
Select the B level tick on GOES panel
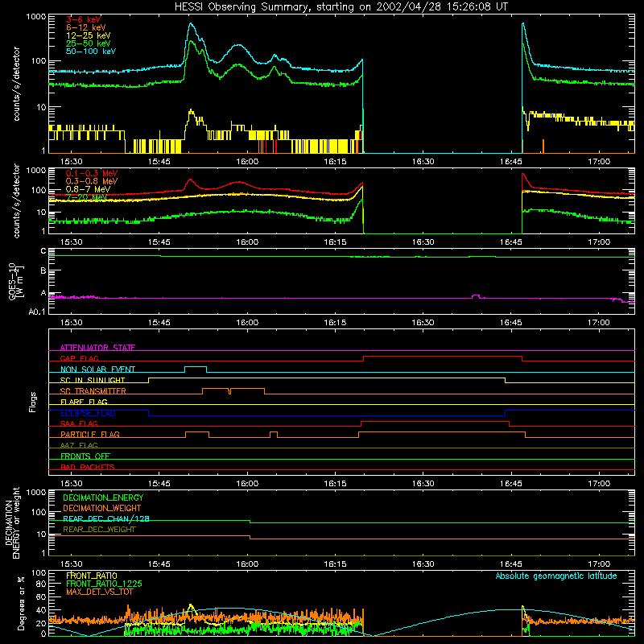[43, 271]
